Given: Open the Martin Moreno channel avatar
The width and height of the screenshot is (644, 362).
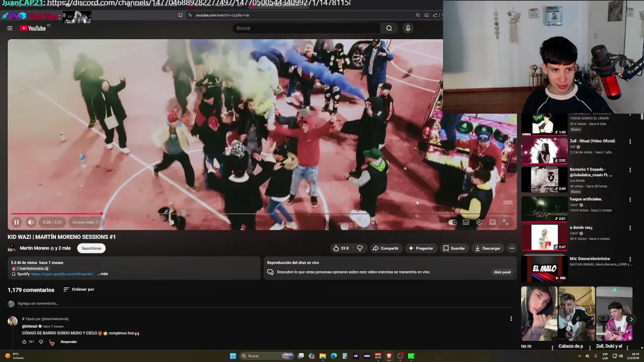Looking at the screenshot, I should (x=12, y=248).
